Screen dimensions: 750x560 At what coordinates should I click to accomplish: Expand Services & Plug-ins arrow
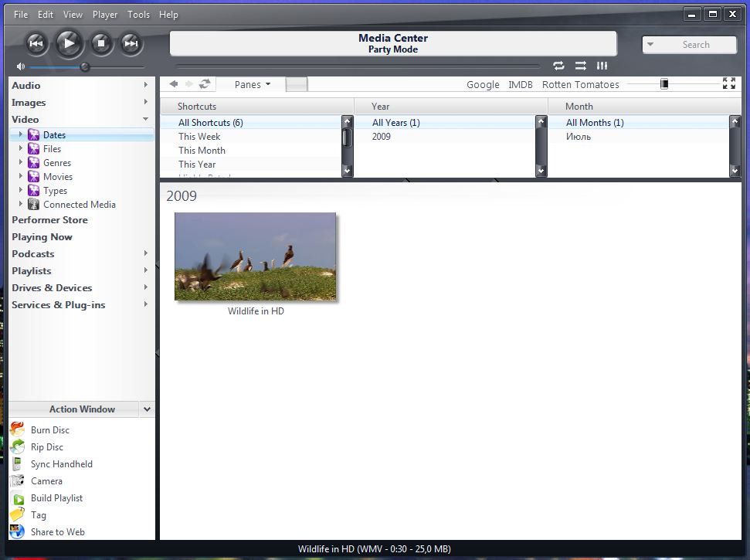(145, 304)
